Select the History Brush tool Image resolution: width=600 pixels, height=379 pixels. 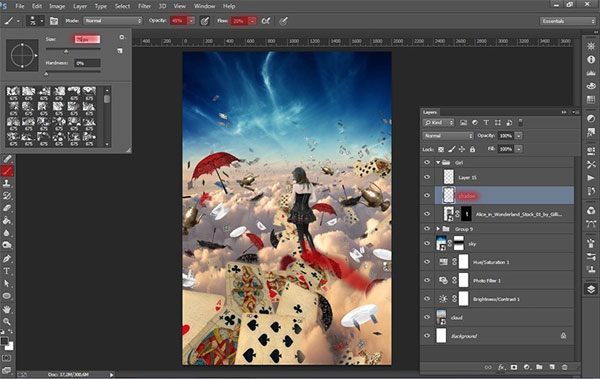coord(7,196)
